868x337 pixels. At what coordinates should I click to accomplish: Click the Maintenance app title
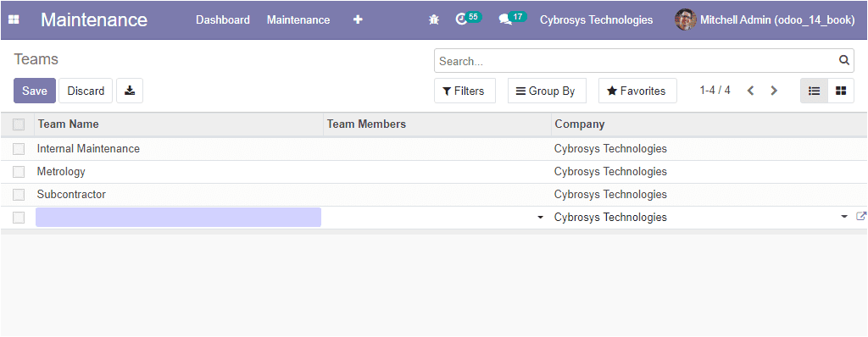coord(94,20)
